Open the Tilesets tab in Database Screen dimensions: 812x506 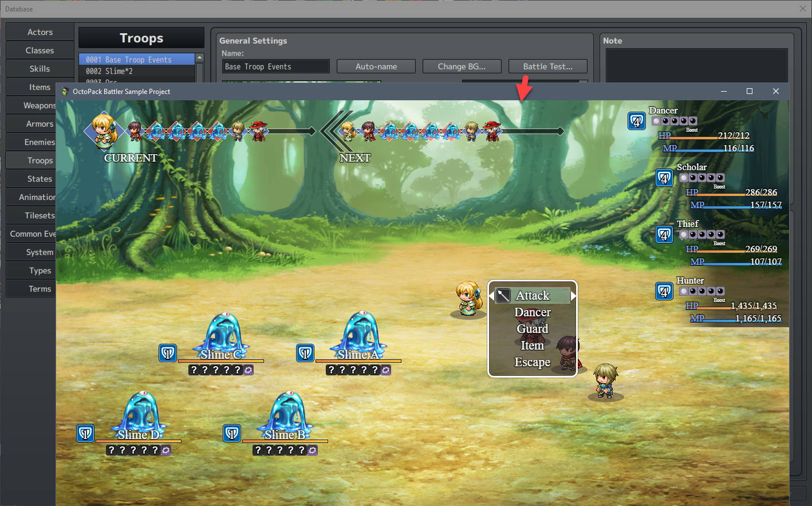31,215
